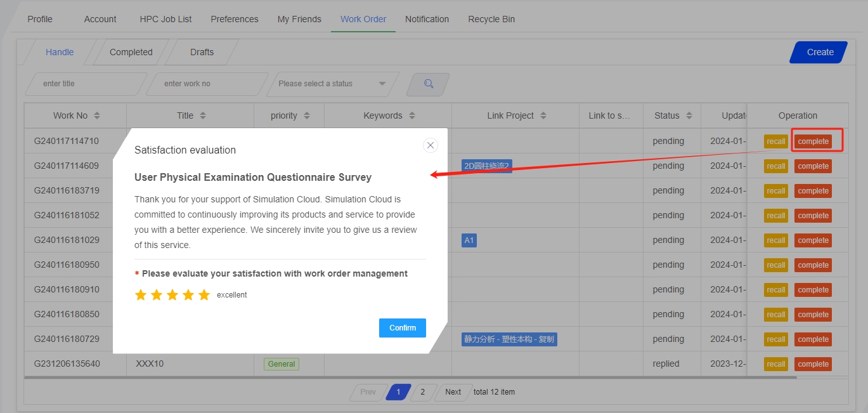Viewport: 868px width, 413px height.
Task: Sort table by Link Project column
Action: pyautogui.click(x=543, y=115)
